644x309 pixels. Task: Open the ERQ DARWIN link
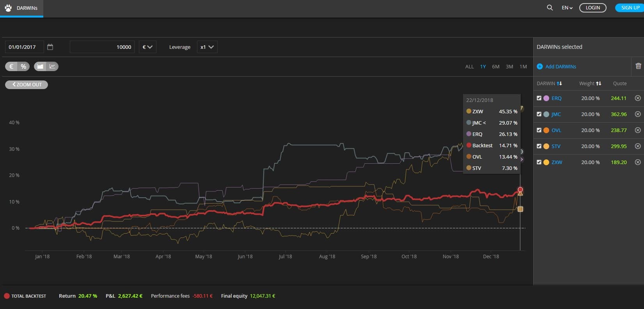[x=556, y=98]
